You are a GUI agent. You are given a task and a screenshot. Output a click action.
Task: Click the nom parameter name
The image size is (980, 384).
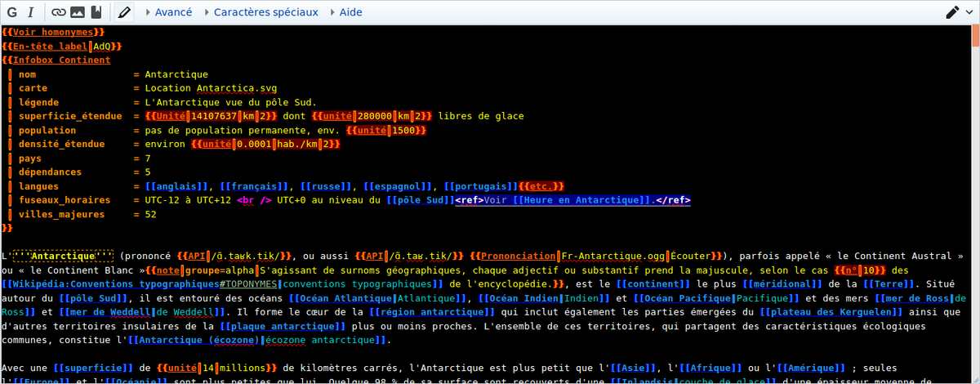click(x=28, y=74)
